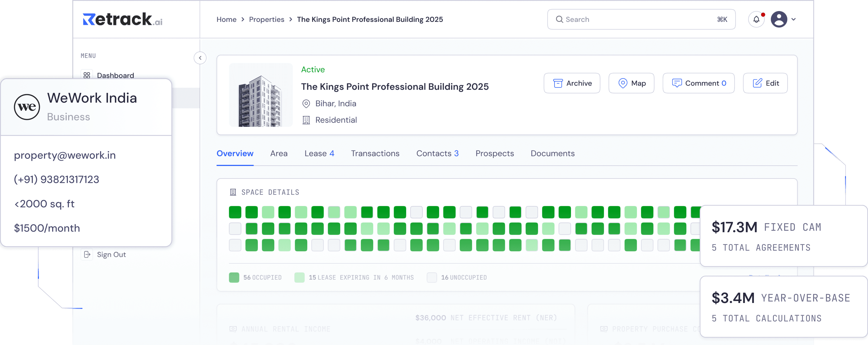Click the Space Details building icon

(x=233, y=192)
